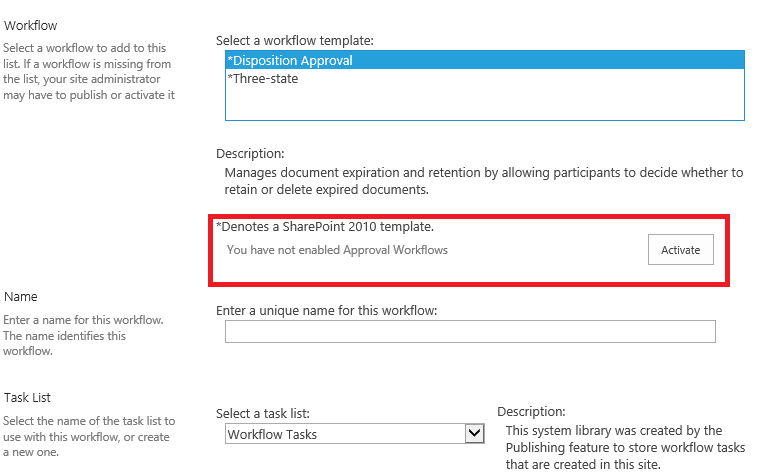
Task: Select the Disposition Approval workflow template
Action: pos(485,61)
